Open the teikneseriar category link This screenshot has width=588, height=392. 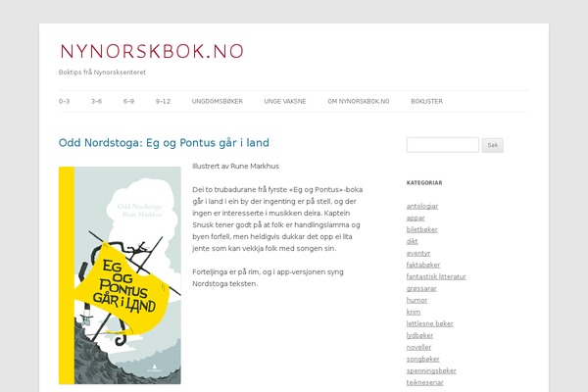tap(425, 382)
